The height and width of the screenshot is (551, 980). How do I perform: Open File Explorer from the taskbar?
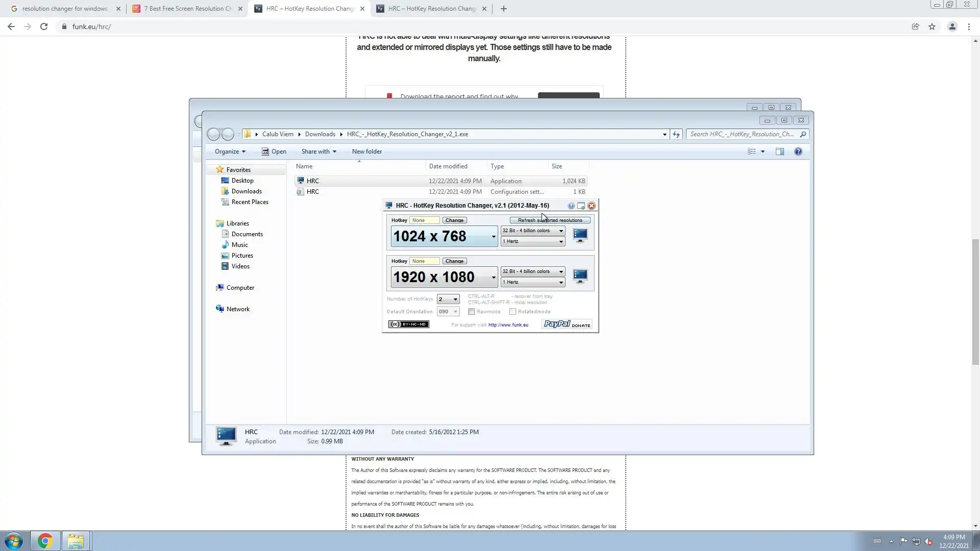[x=76, y=541]
